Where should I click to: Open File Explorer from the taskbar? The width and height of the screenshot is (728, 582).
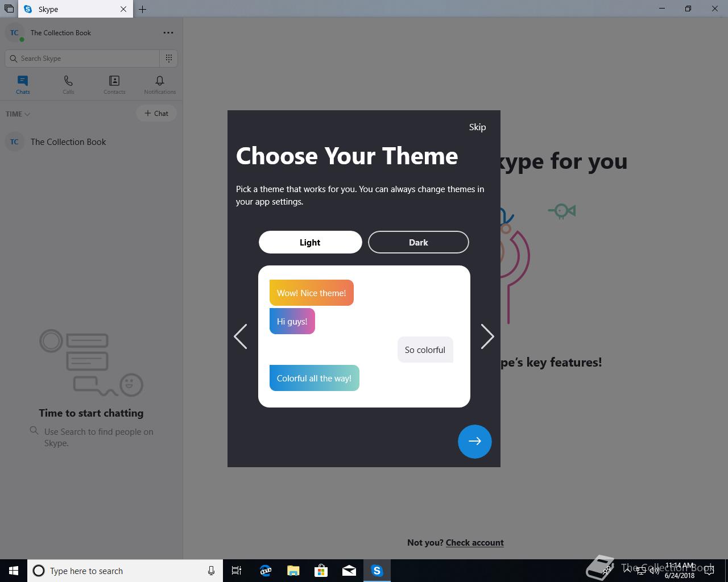(293, 571)
